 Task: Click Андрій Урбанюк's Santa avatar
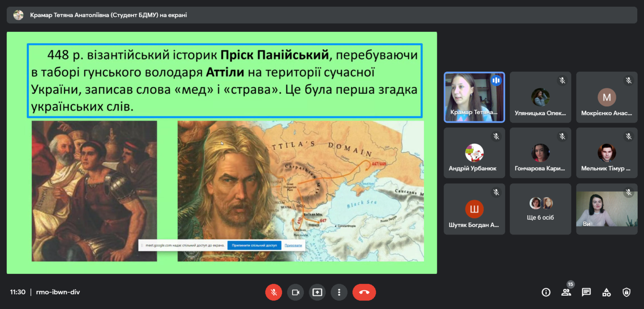(474, 153)
